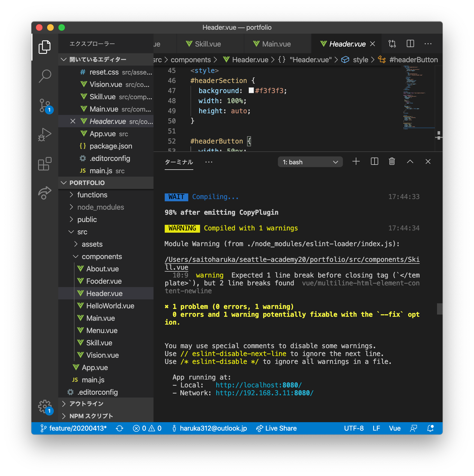The image size is (474, 476).
Task: Open the Extensions view
Action: click(45, 164)
